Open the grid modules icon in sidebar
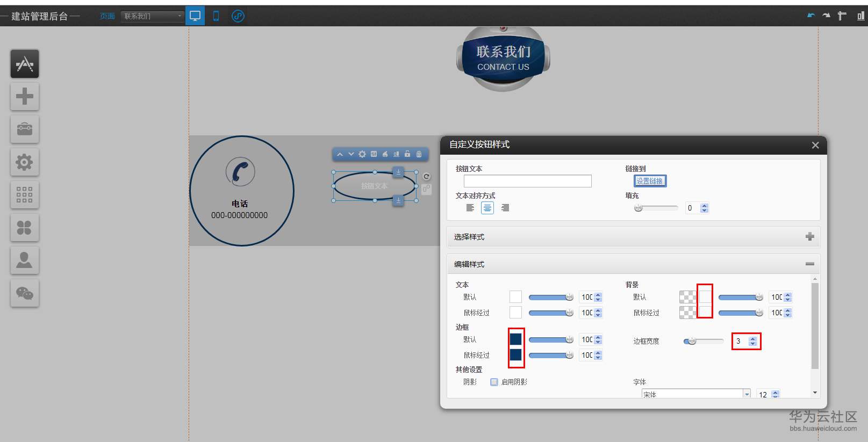868x442 pixels. [25, 195]
